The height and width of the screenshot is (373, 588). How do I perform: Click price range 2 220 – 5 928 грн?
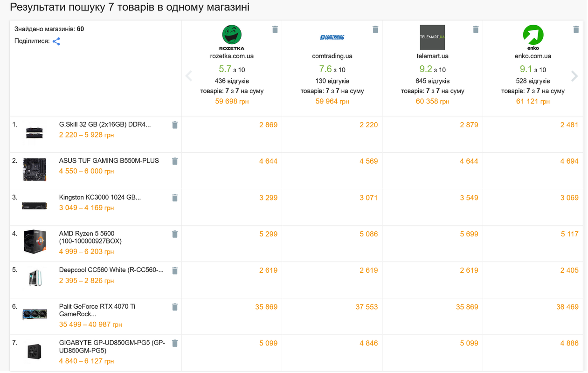(86, 135)
